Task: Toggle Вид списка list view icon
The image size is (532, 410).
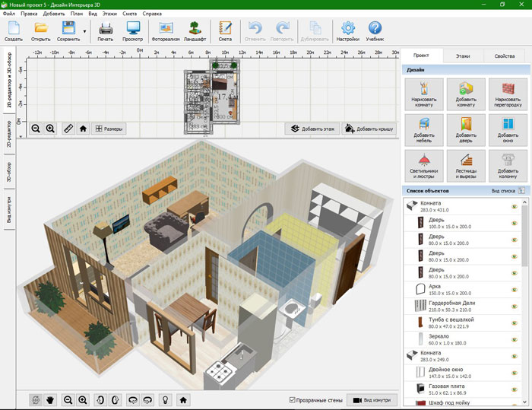Action: (x=522, y=191)
